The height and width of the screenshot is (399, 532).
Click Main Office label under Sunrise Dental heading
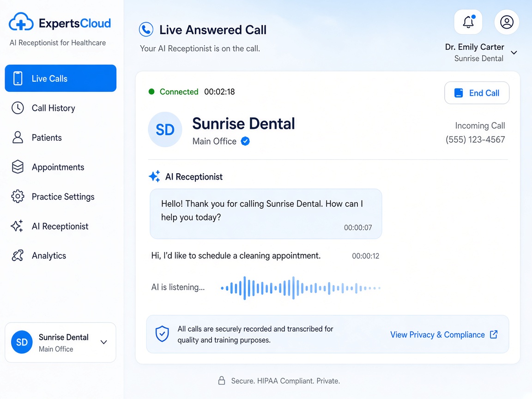[x=214, y=141]
